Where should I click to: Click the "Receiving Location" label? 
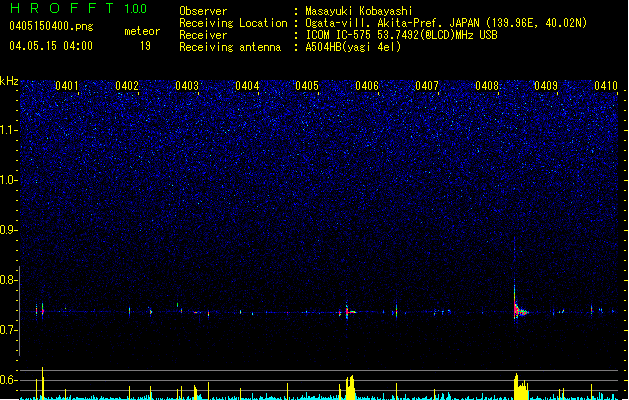tap(233, 23)
